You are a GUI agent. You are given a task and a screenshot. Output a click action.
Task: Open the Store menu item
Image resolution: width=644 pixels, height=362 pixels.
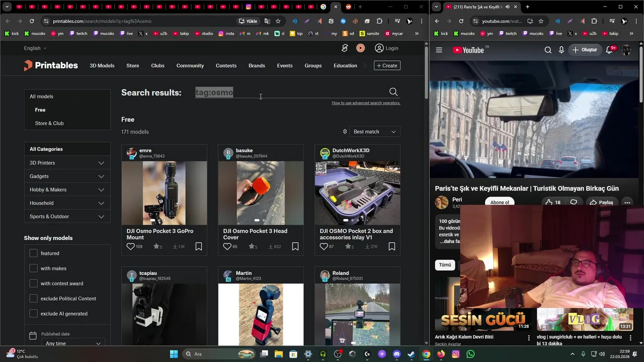133,65
